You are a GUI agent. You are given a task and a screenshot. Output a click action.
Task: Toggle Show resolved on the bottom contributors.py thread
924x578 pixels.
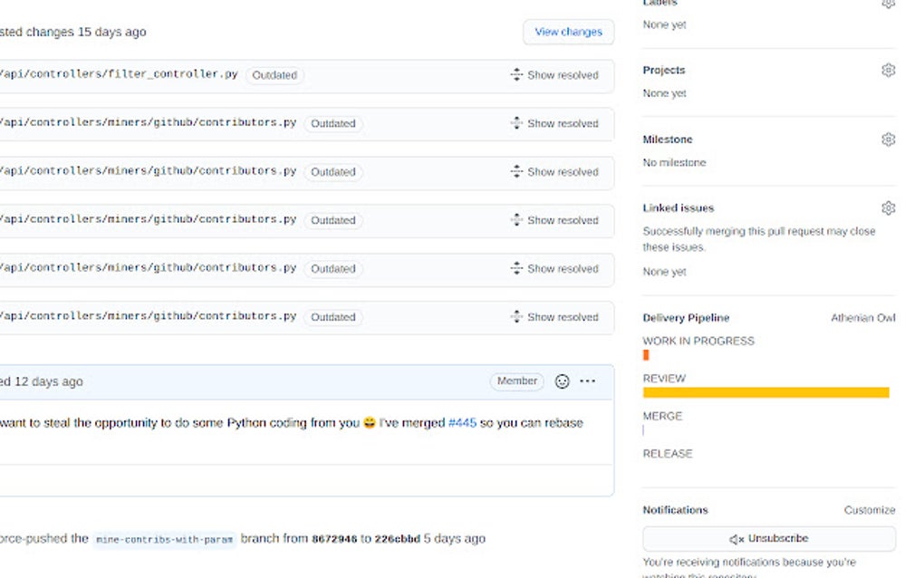[x=563, y=317]
